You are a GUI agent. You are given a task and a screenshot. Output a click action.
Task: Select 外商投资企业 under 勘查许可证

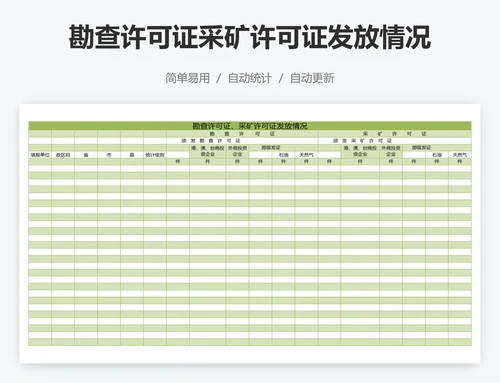pos(237,151)
